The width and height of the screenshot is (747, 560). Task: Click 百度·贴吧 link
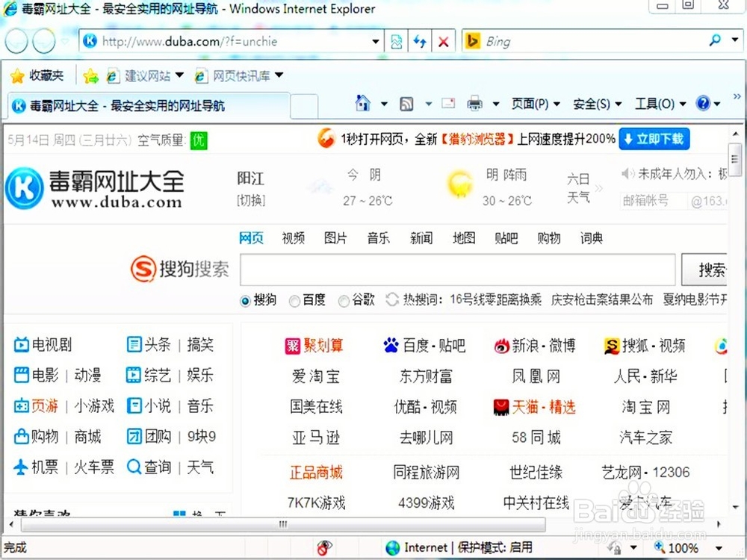(424, 346)
